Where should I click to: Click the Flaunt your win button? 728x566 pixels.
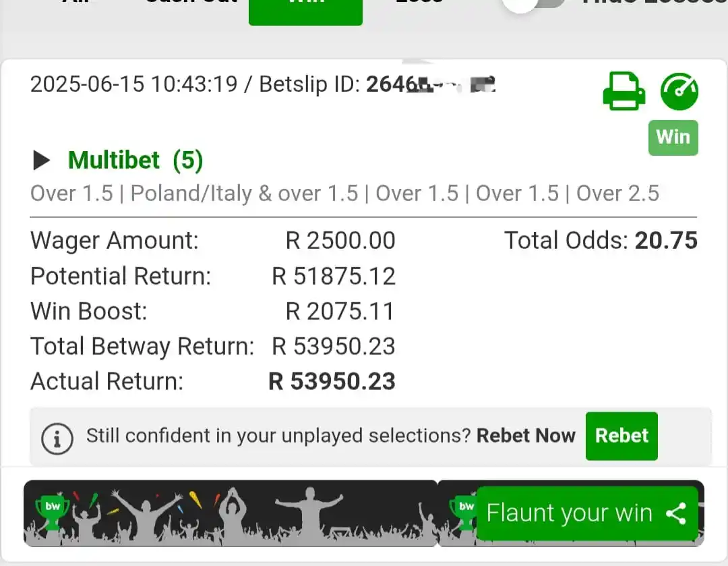(x=587, y=513)
